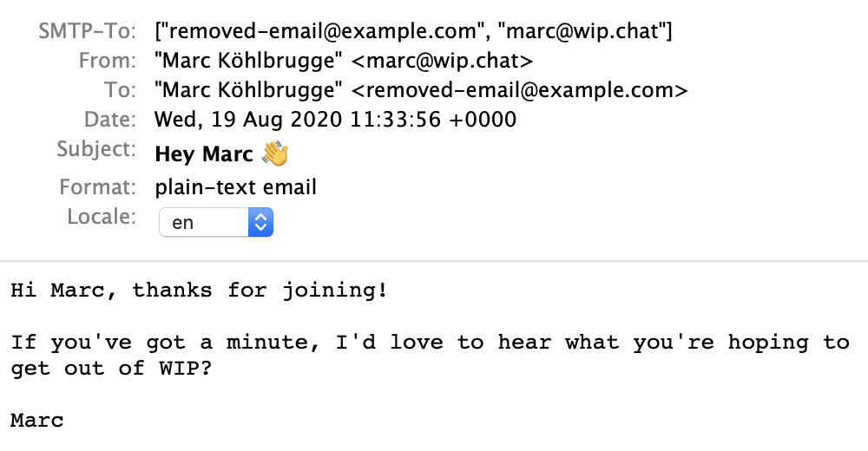Click the plain-text email format value
This screenshot has width=868, height=451.
click(236, 187)
